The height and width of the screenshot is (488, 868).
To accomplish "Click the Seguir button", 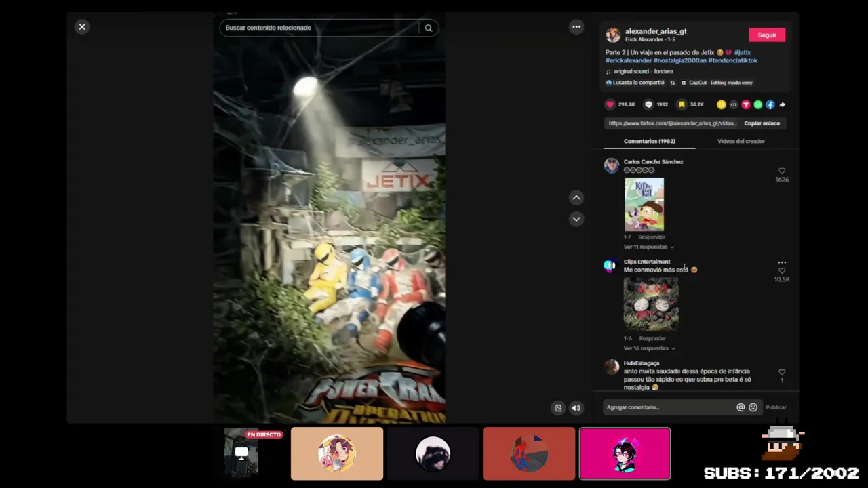I will pos(767,35).
